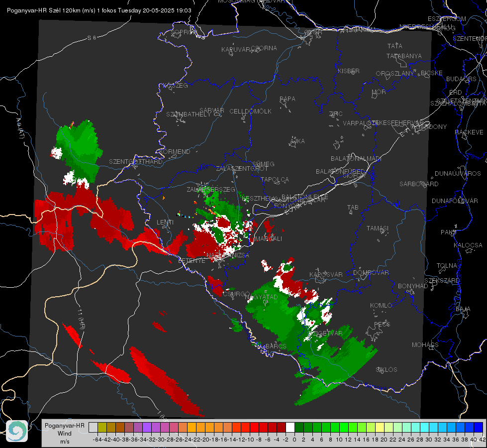Click the TAB town label
Screen dimensions: 487x448
[x=353, y=208]
